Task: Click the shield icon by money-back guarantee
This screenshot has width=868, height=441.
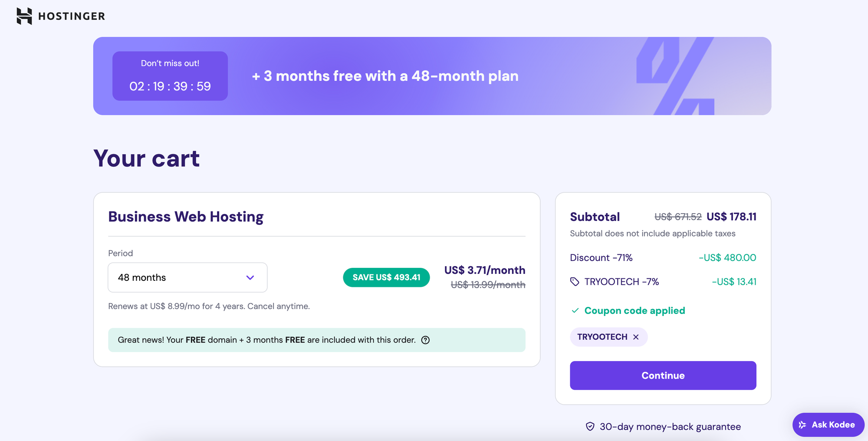Action: coord(590,426)
